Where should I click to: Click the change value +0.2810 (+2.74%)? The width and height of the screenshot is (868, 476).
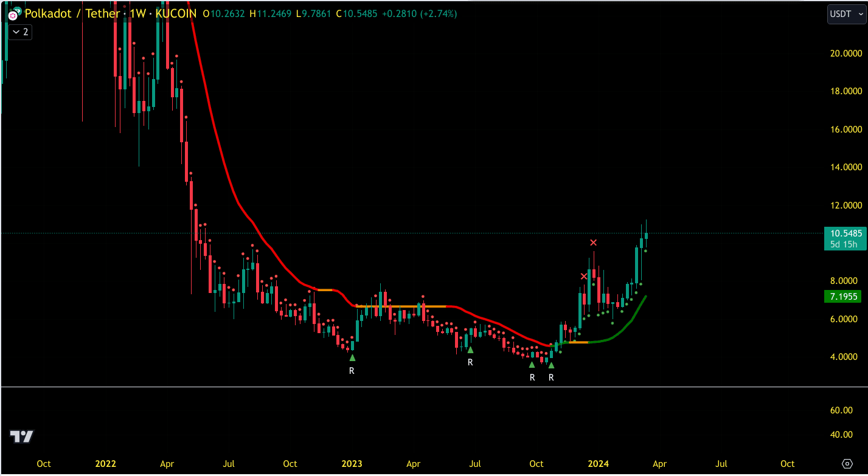click(419, 13)
